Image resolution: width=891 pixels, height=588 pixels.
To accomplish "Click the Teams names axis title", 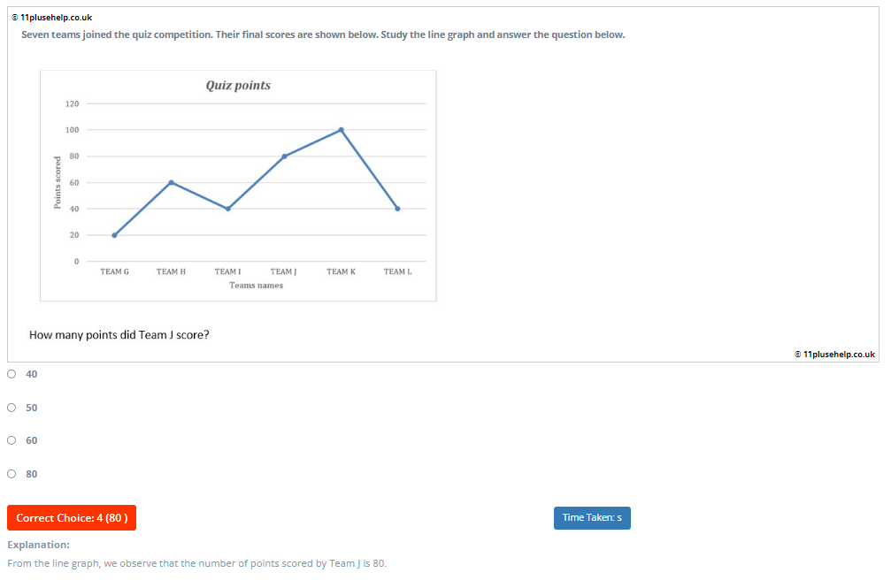I will pyautogui.click(x=256, y=286).
